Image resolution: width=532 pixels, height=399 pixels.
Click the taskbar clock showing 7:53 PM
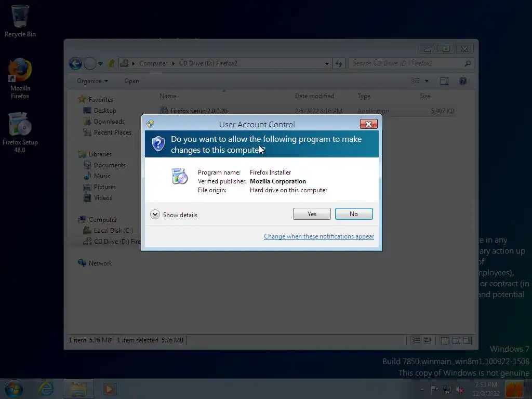point(486,389)
